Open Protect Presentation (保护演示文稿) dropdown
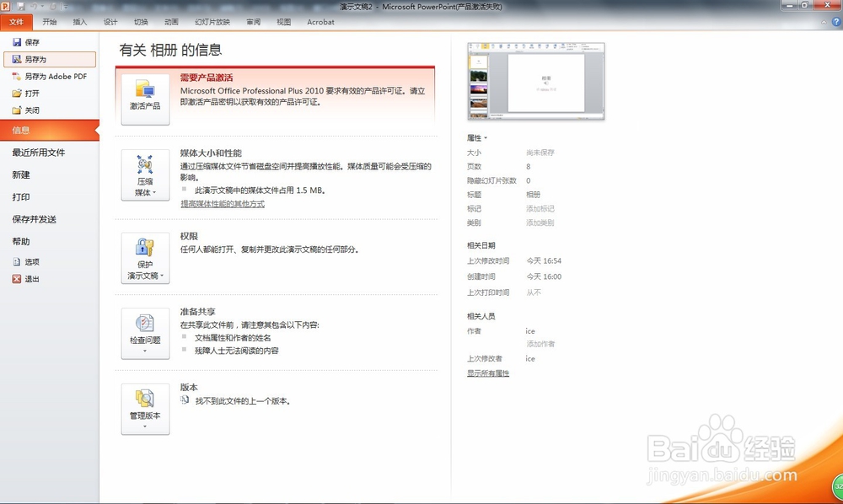The width and height of the screenshot is (843, 504). 145,258
